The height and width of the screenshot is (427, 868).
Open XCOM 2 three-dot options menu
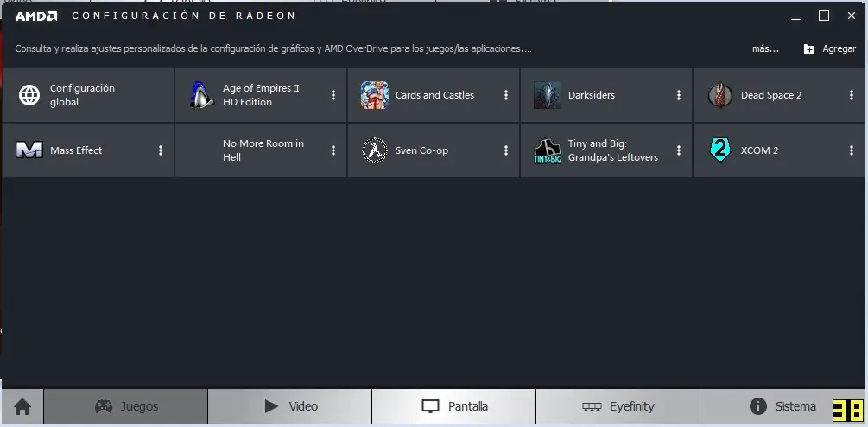click(852, 150)
